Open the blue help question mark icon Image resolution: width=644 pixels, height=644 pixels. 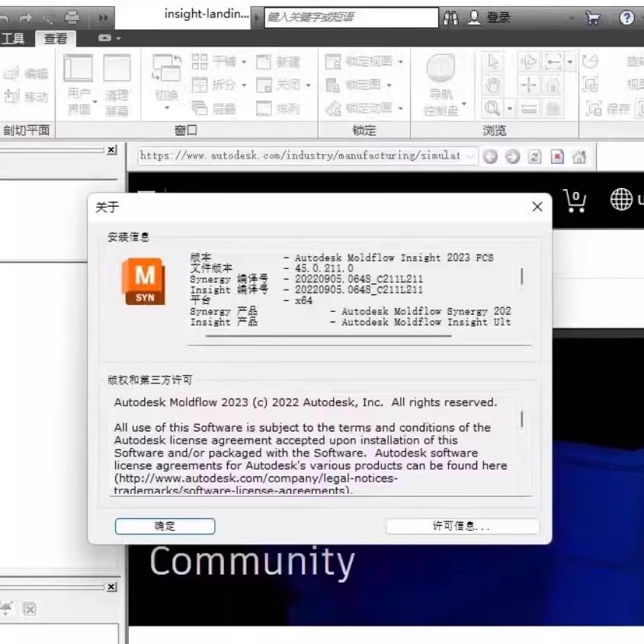(626, 18)
